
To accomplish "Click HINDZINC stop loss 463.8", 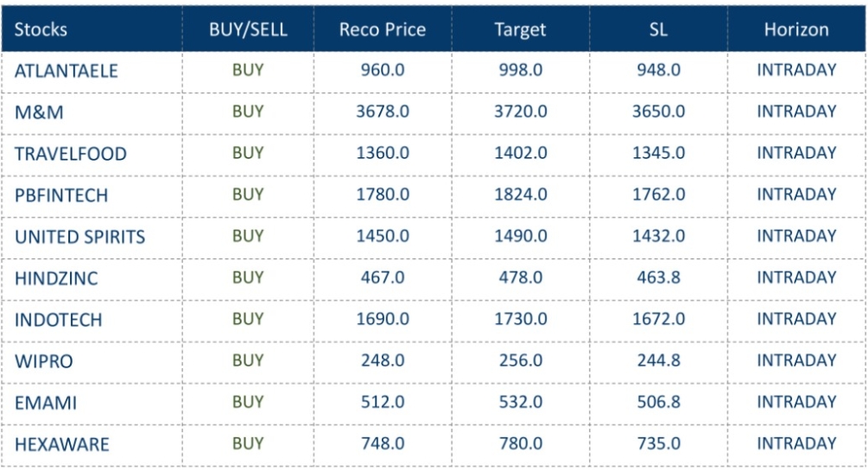I will [x=658, y=277].
